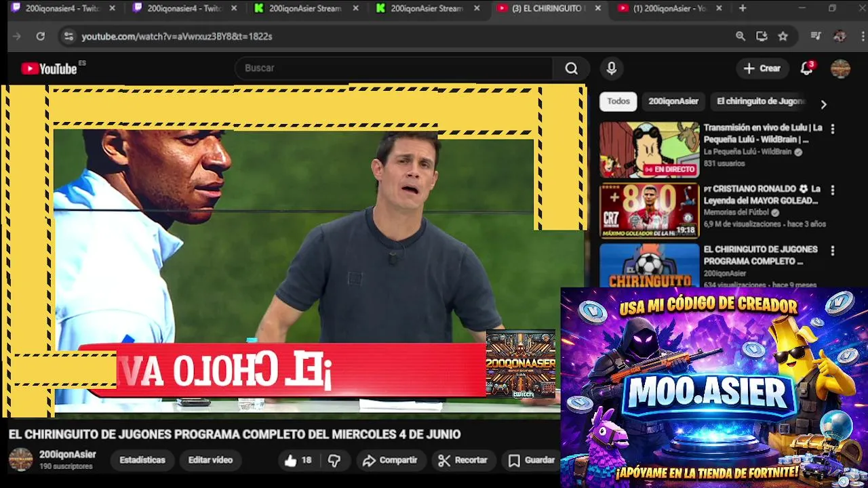
Task: Click 'La Pequeña Lulú - WildBrain' channel name
Action: point(747,152)
